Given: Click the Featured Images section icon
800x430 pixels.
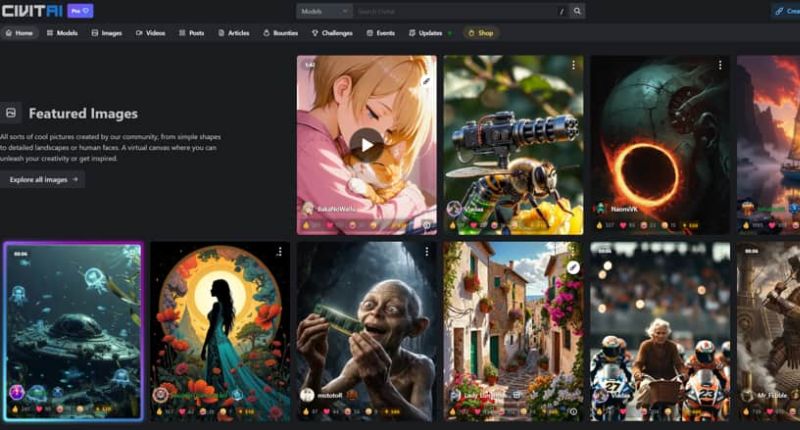Looking at the screenshot, I should pyautogui.click(x=11, y=113).
